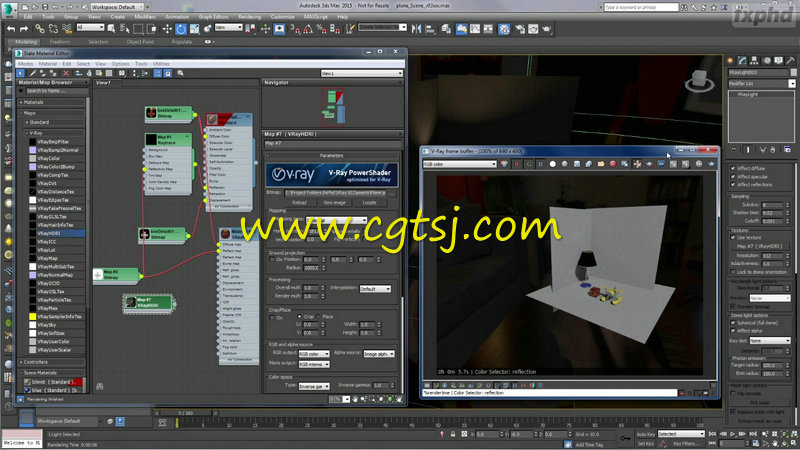Toggle the Angle Snap button
The image size is (800, 450).
308,29
